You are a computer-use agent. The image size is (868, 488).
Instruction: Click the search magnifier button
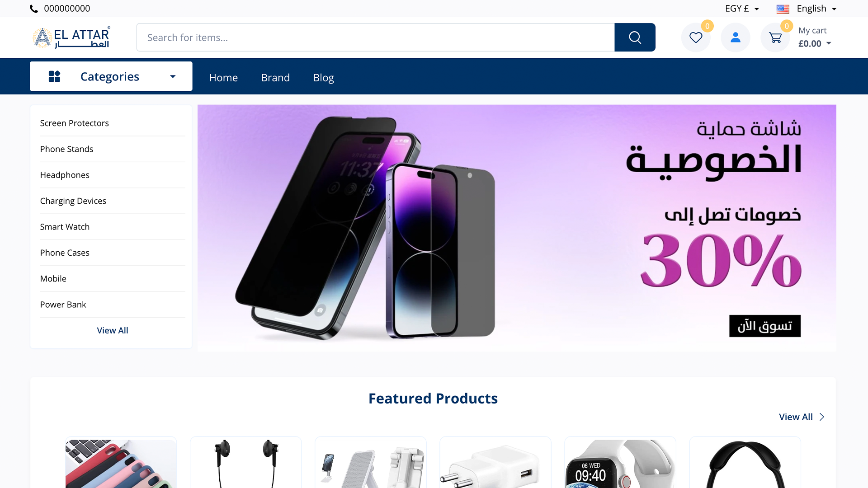tap(635, 38)
